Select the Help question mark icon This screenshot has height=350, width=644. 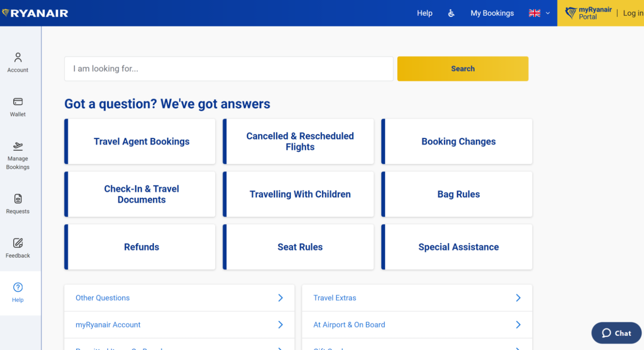[x=18, y=287]
